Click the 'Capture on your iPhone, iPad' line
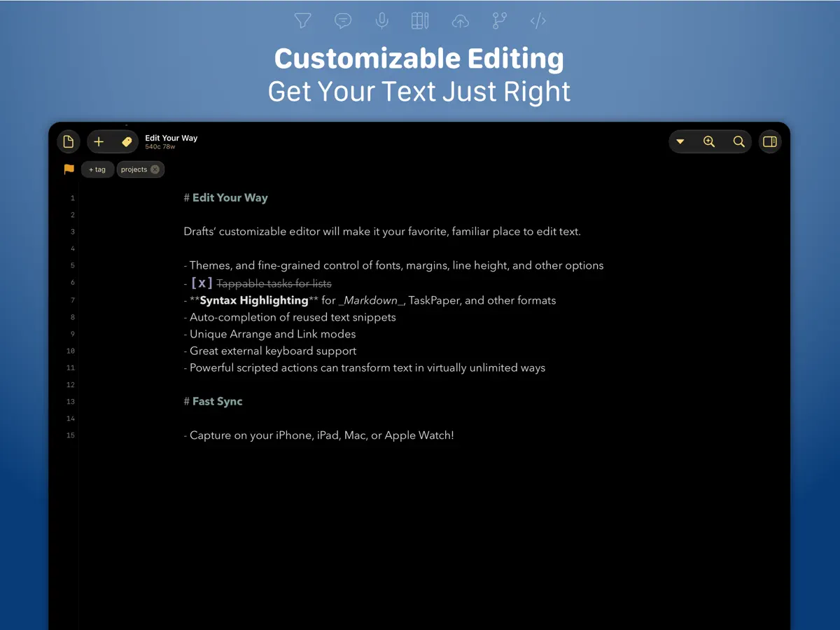840x630 pixels. (x=319, y=435)
